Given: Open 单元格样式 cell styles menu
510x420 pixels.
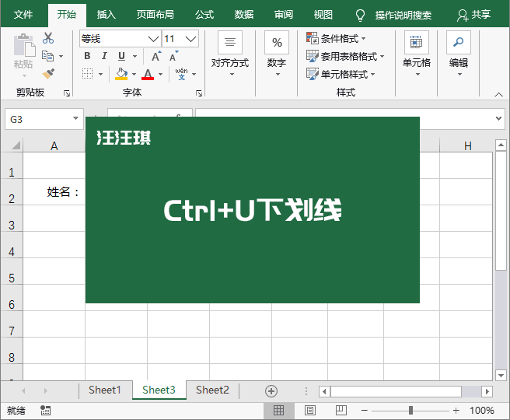Looking at the screenshot, I should (341, 74).
